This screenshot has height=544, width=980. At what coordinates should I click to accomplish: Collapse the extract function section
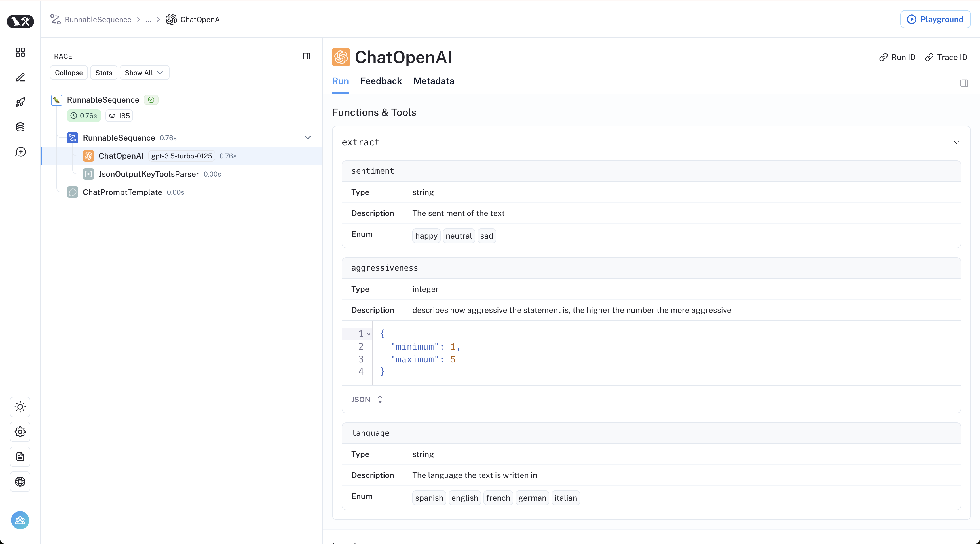click(x=956, y=142)
